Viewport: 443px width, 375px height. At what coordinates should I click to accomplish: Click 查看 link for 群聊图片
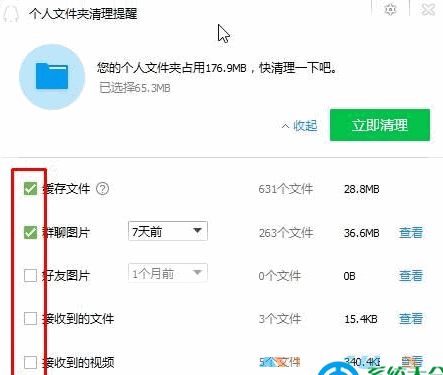411,232
